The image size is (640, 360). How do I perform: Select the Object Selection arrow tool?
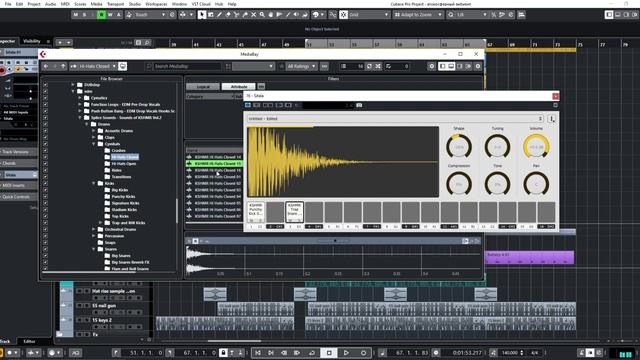202,15
